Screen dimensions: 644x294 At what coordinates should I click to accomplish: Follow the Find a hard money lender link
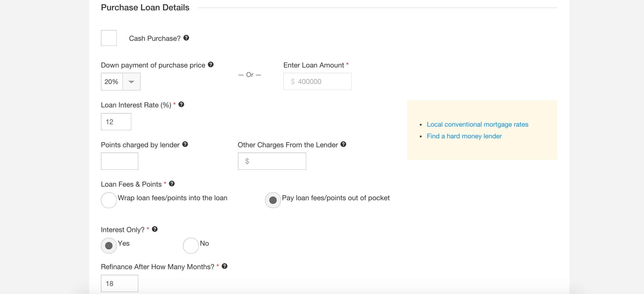tap(464, 136)
